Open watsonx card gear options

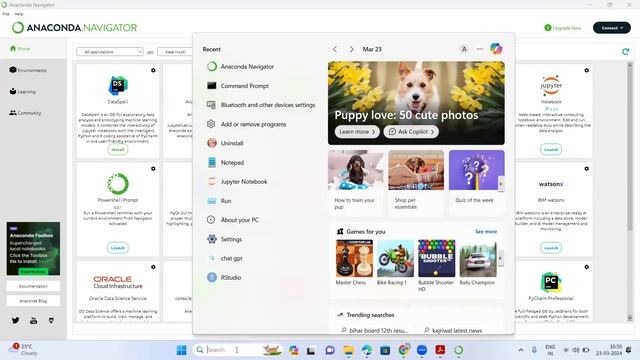[x=587, y=169]
